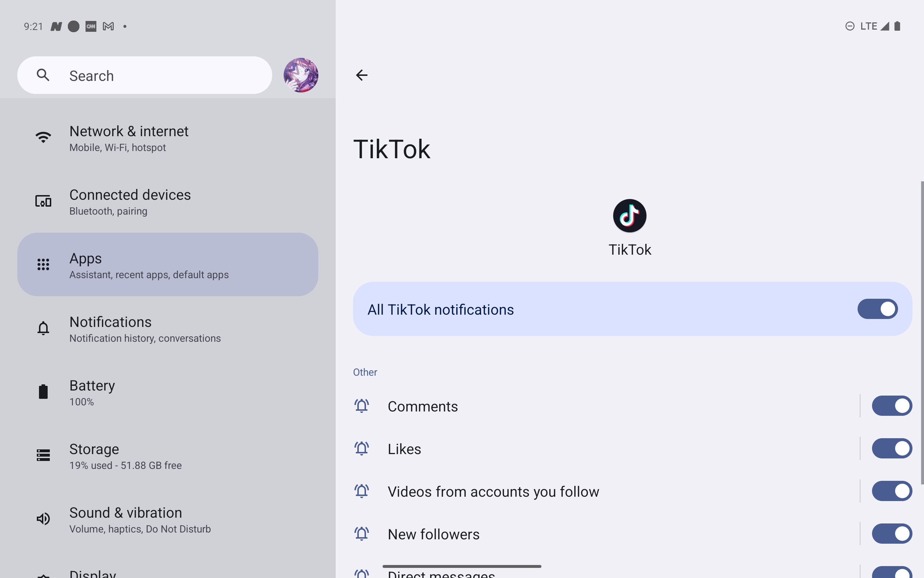Tap the bell icon beside New followers
This screenshot has width=924, height=578.
(362, 534)
